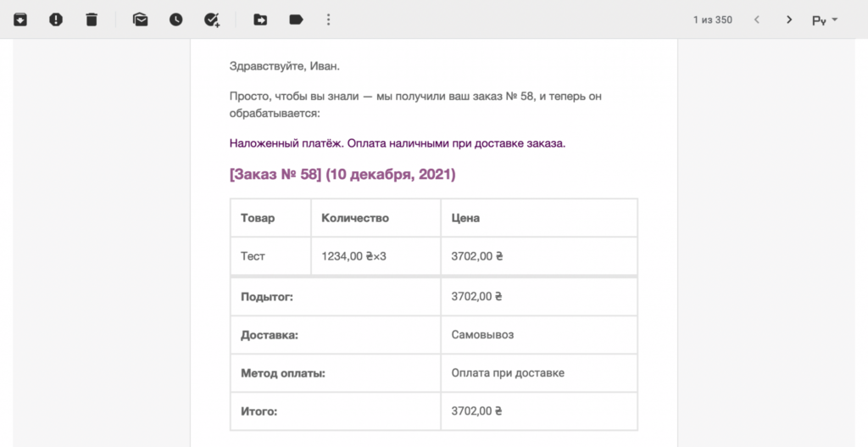
Task: Go to the newer message arrow
Action: pos(757,20)
